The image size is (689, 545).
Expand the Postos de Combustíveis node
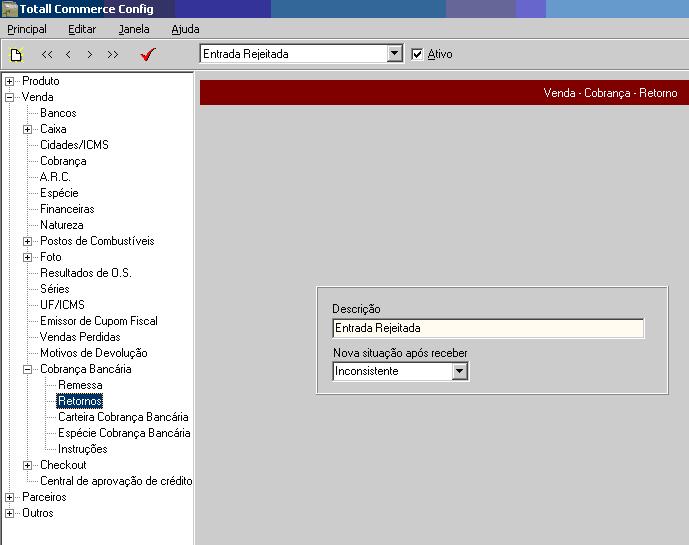pyautogui.click(x=28, y=241)
